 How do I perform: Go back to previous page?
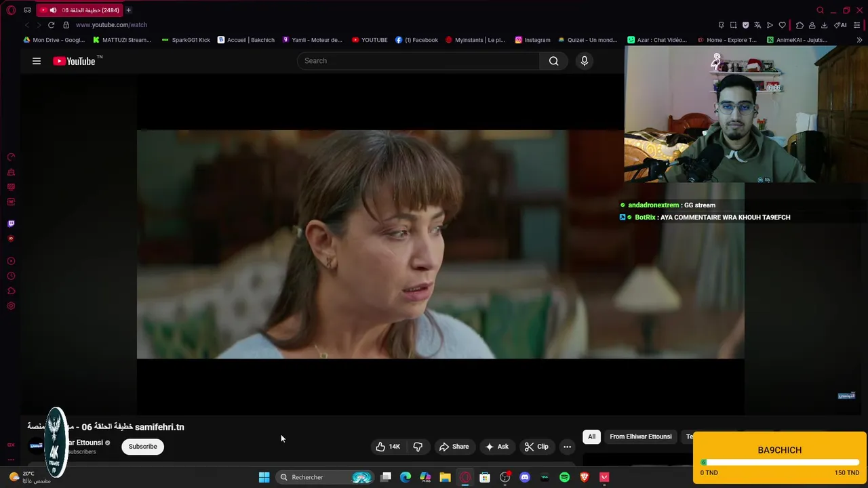pos(26,25)
